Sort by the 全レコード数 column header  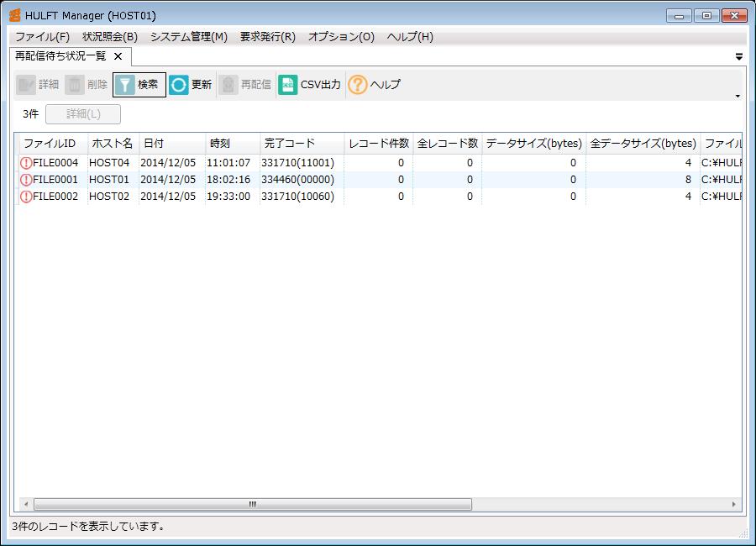[x=448, y=144]
